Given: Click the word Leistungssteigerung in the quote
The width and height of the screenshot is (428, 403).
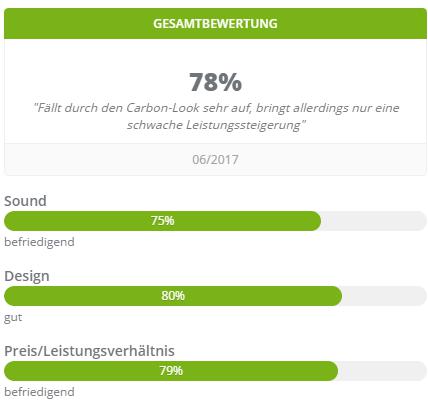Looking at the screenshot, I should (x=243, y=125).
